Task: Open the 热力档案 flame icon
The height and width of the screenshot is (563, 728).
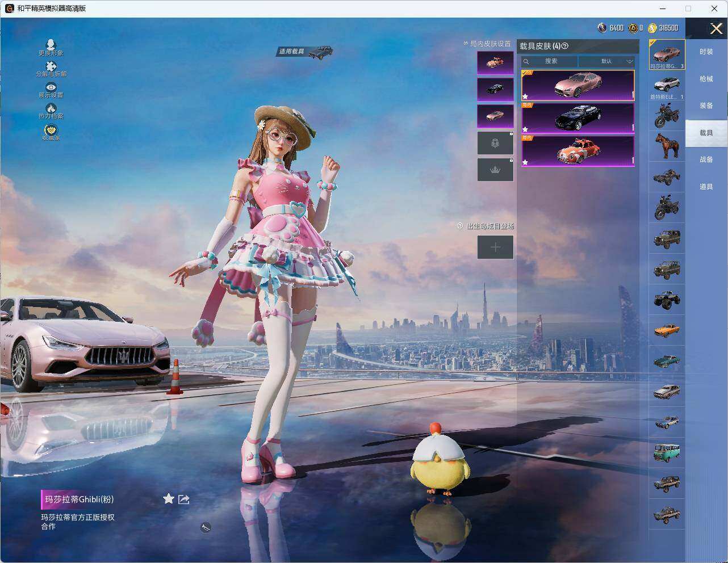Action: (51, 108)
